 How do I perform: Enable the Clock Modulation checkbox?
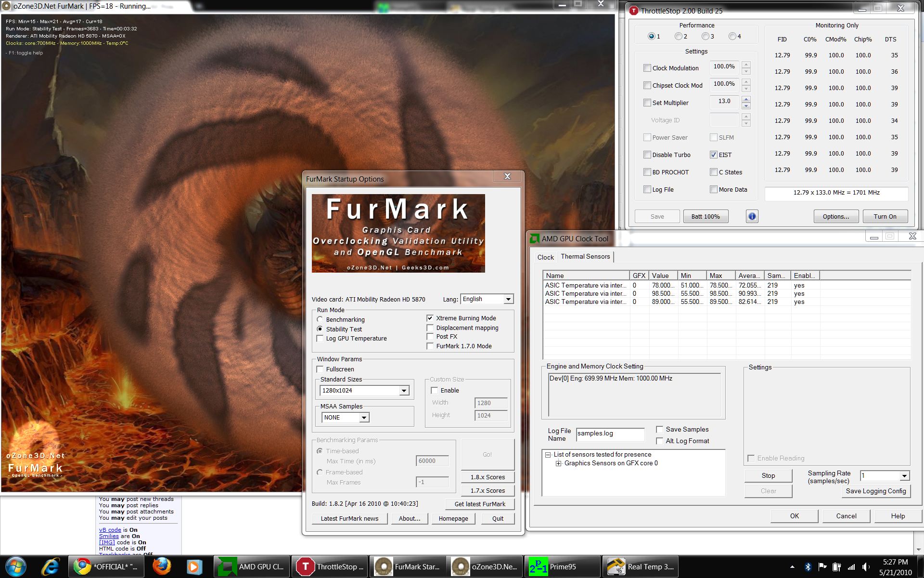(647, 68)
